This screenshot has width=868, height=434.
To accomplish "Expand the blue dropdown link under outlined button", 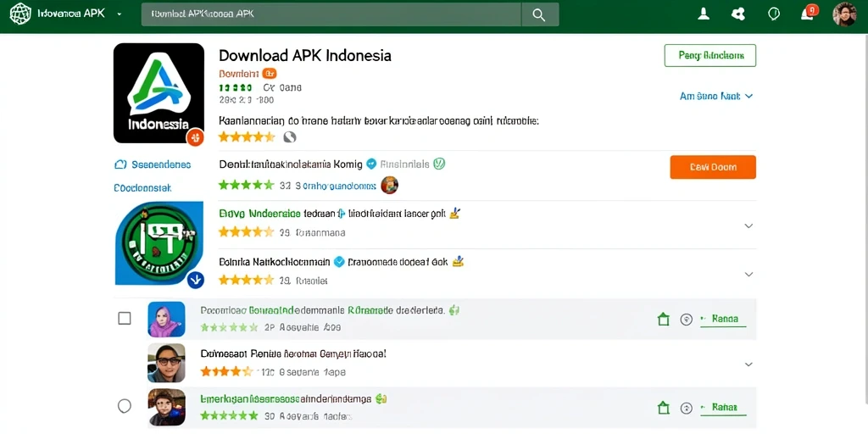I will 715,96.
